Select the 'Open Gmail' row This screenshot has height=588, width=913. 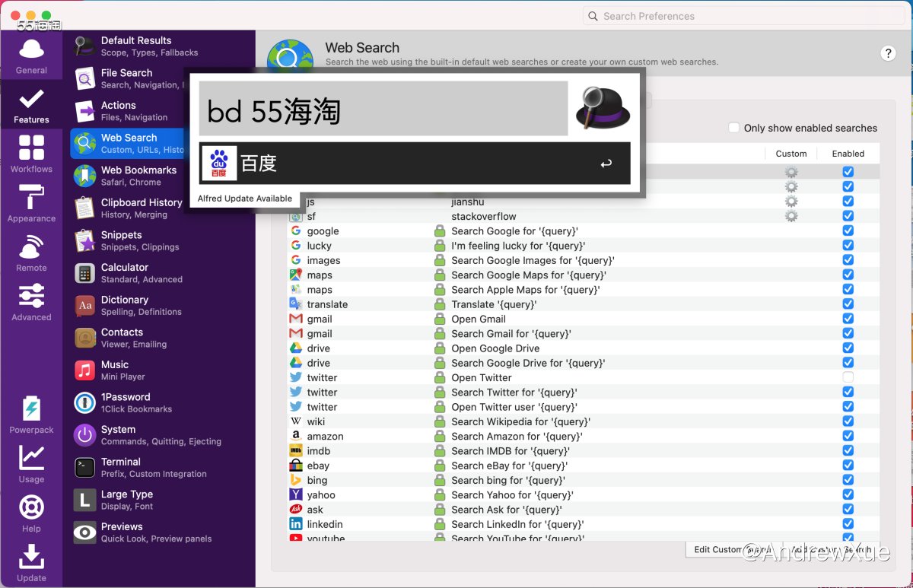click(583, 319)
